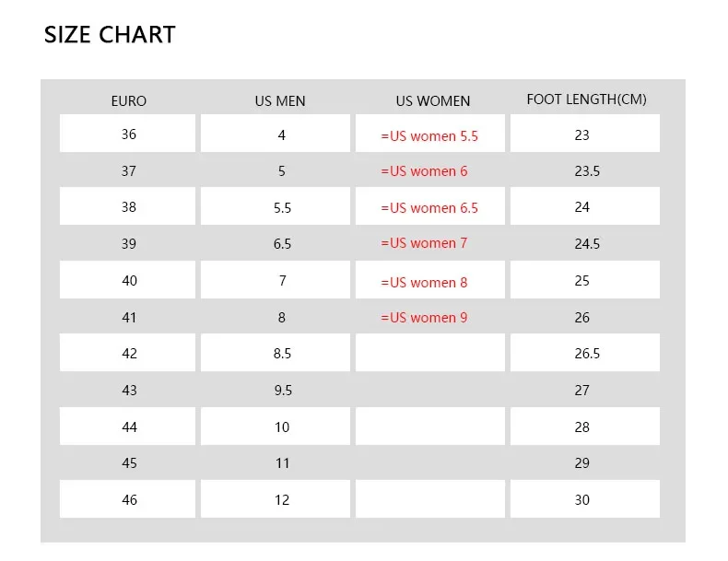Select the US WOMEN column header
Viewport: 728px width, 561px height.
pyautogui.click(x=433, y=100)
